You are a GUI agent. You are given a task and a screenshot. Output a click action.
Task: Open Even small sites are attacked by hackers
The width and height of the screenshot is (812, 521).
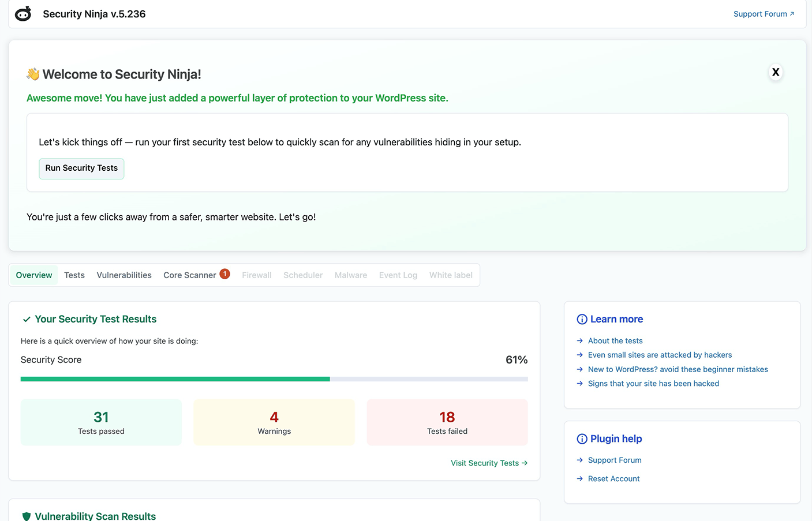[660, 355]
